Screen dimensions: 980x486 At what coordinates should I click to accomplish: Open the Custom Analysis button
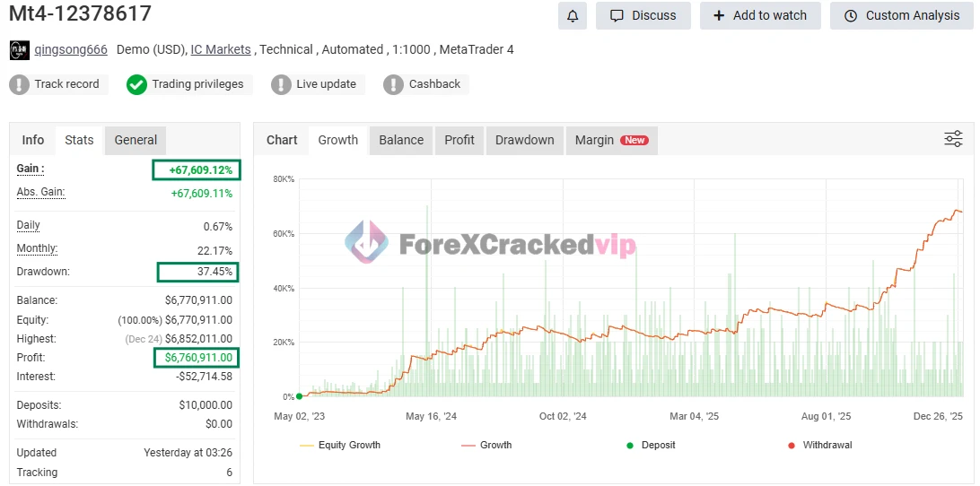pos(901,15)
